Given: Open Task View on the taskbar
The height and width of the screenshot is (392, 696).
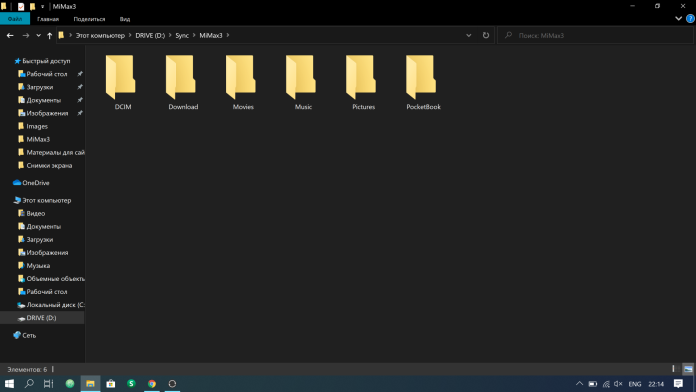Looking at the screenshot, I should [49, 384].
